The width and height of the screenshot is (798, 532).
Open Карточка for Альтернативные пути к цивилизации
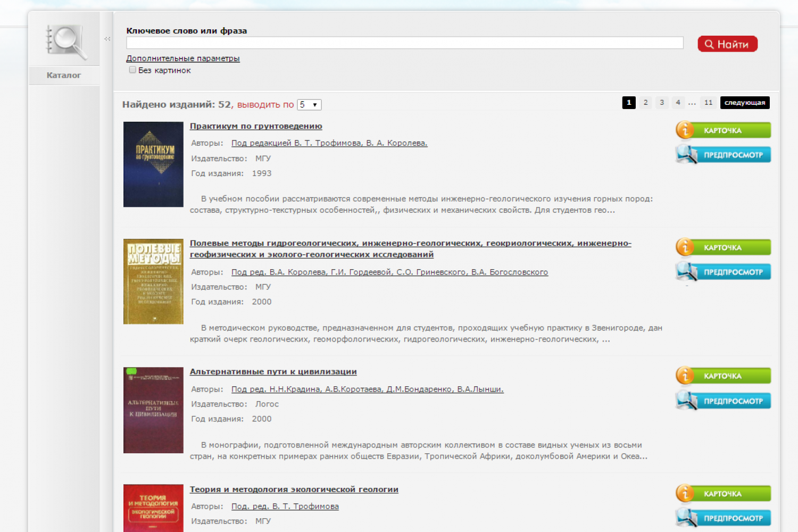click(x=724, y=376)
